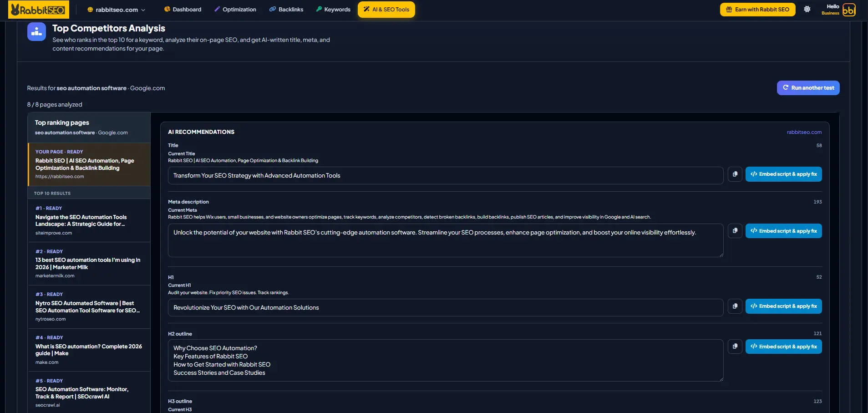The width and height of the screenshot is (868, 413).
Task: Click the suggested Meta description textarea
Action: pyautogui.click(x=446, y=240)
